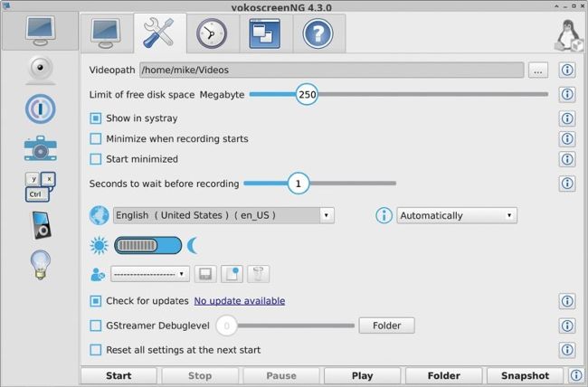Click the Stop button
This screenshot has height=387, width=588.
click(x=200, y=376)
